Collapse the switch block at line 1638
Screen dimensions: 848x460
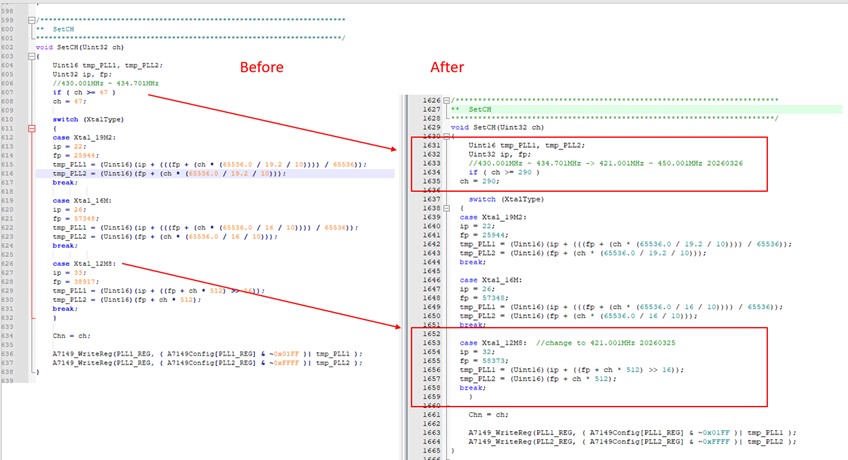coord(447,208)
